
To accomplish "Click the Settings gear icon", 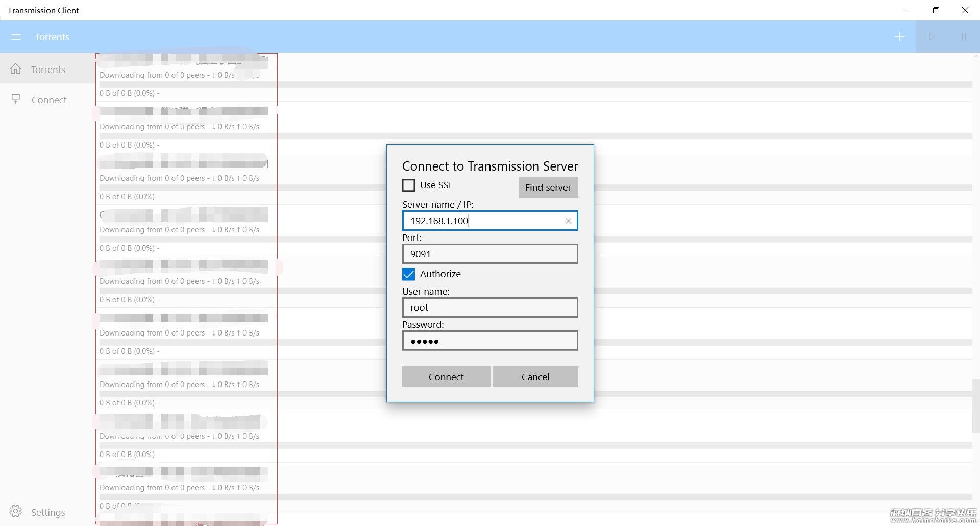I will click(16, 511).
